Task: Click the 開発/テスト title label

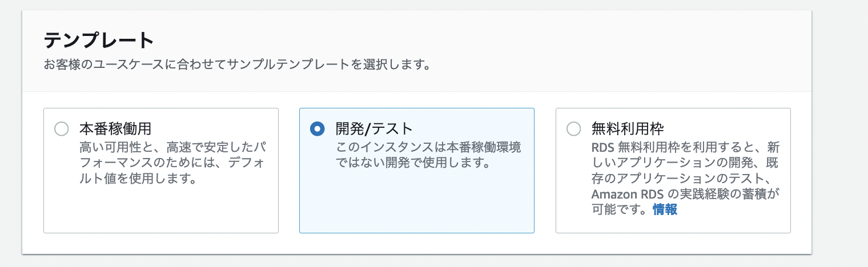Action: point(373,129)
